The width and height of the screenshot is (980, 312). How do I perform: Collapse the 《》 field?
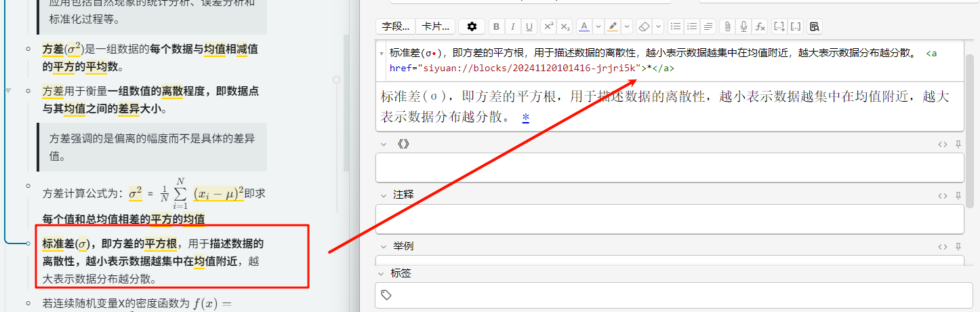tap(384, 144)
